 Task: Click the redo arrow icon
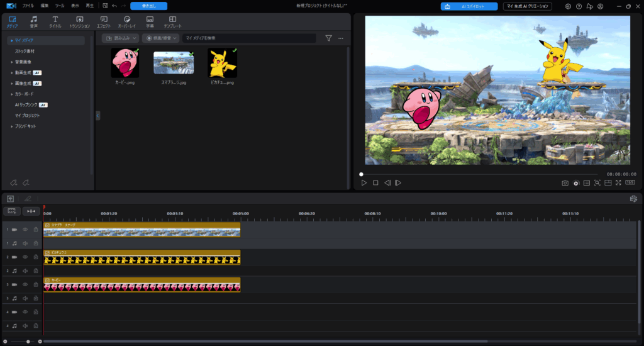coord(123,6)
